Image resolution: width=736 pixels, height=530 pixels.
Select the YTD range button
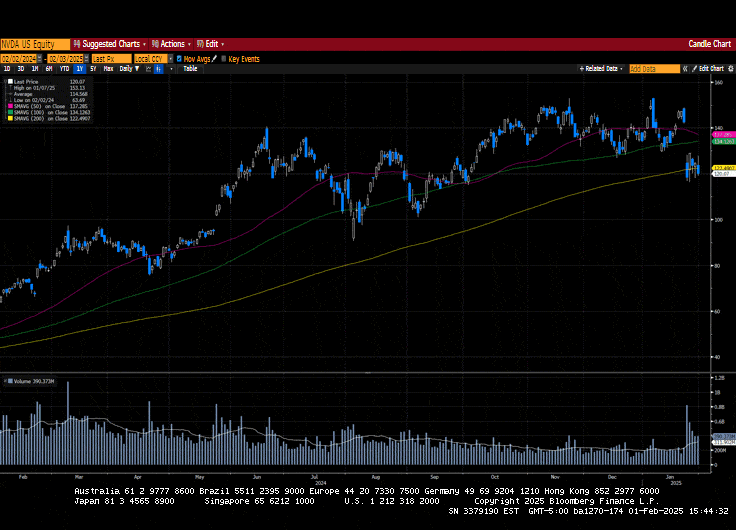click(64, 68)
